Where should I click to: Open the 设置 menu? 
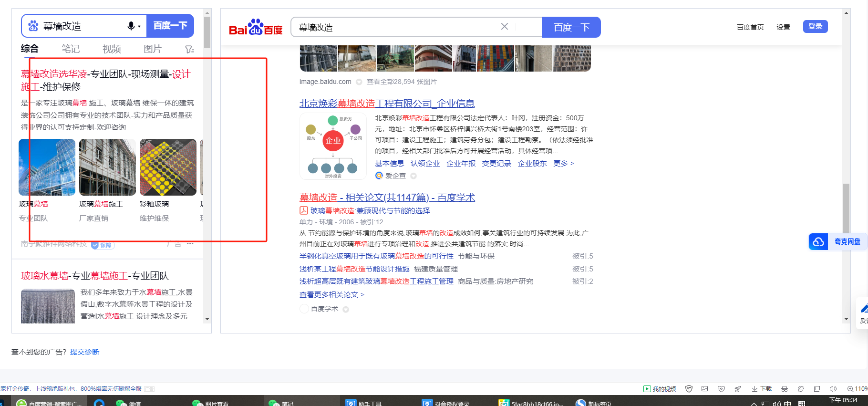click(x=783, y=27)
